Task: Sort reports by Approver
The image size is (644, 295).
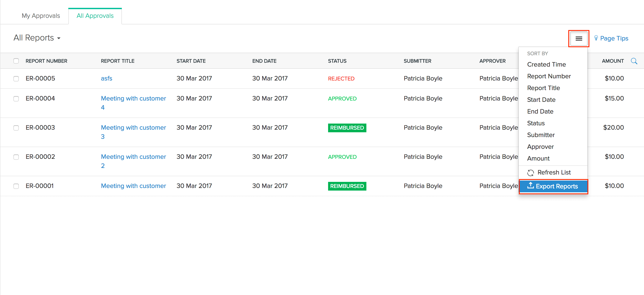Action: coord(540,146)
